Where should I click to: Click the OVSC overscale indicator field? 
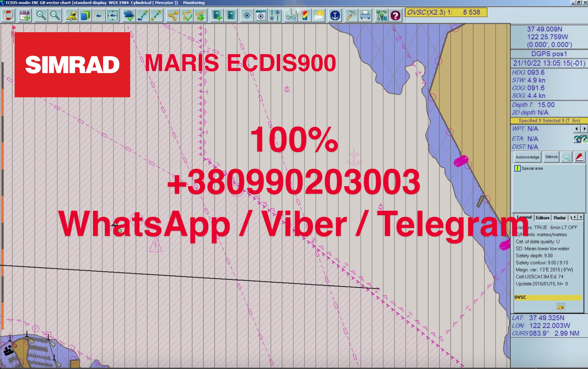(x=446, y=12)
